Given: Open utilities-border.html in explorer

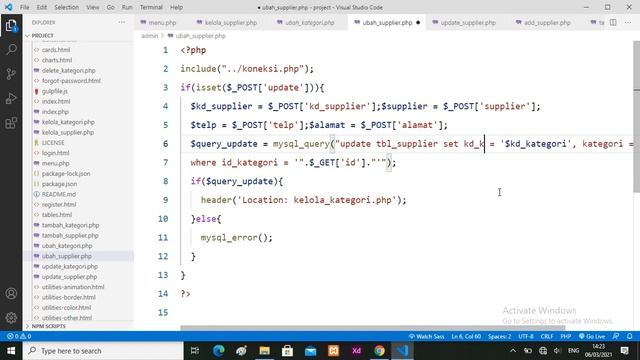Looking at the screenshot, I should [x=69, y=297].
